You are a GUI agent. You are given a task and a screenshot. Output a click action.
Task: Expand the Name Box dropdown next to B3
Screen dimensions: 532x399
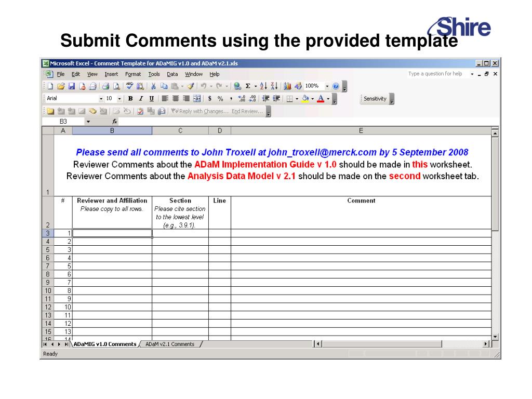click(x=88, y=122)
